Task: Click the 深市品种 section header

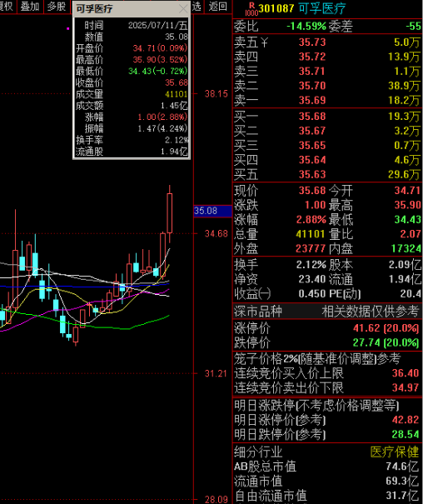Action: 257,311
